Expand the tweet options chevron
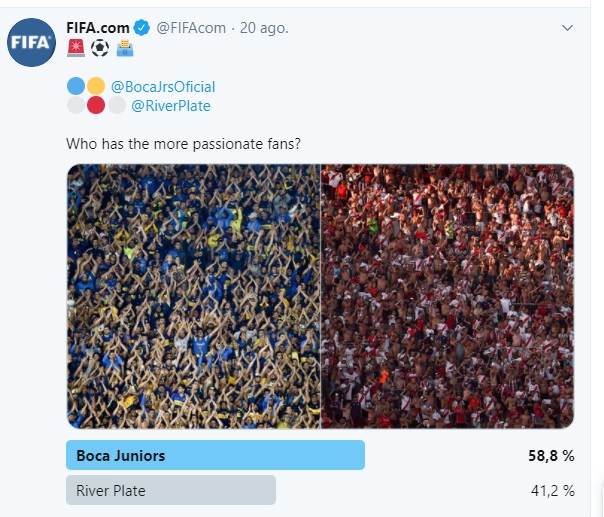Viewport: 604px width, 517px height. 568,28
